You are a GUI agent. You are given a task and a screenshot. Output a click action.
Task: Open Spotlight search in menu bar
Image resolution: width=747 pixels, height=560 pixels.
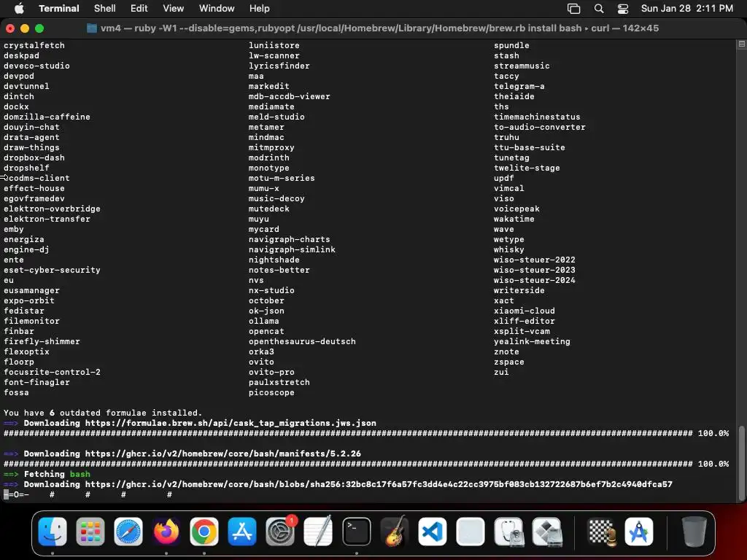coord(599,9)
